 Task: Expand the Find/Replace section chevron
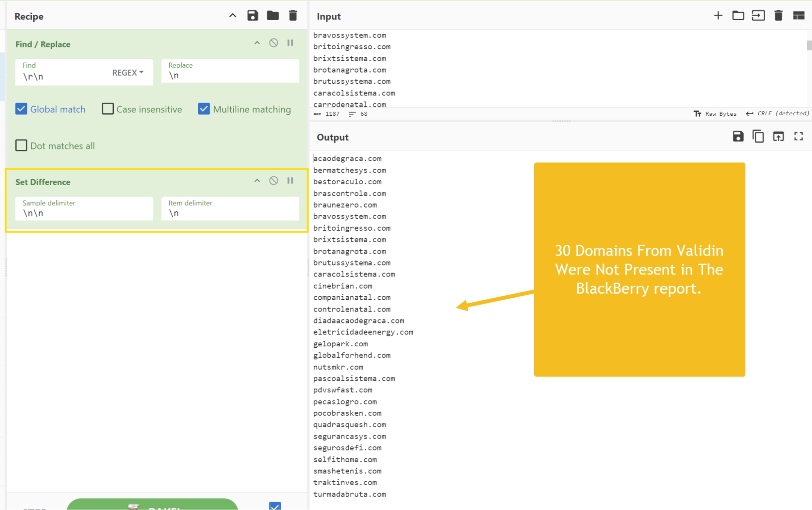[x=257, y=44]
